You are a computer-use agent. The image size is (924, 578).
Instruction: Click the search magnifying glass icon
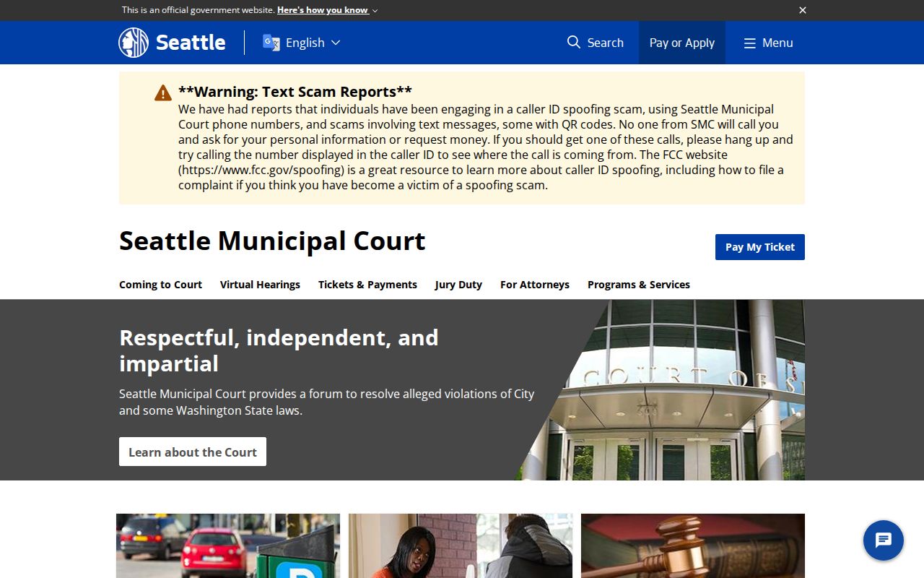coord(574,42)
